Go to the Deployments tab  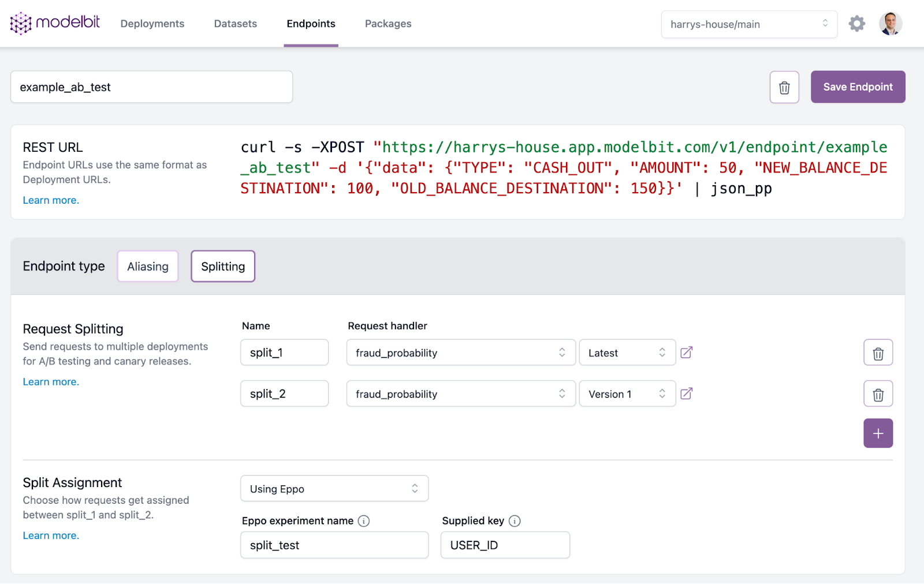pyautogui.click(x=152, y=24)
